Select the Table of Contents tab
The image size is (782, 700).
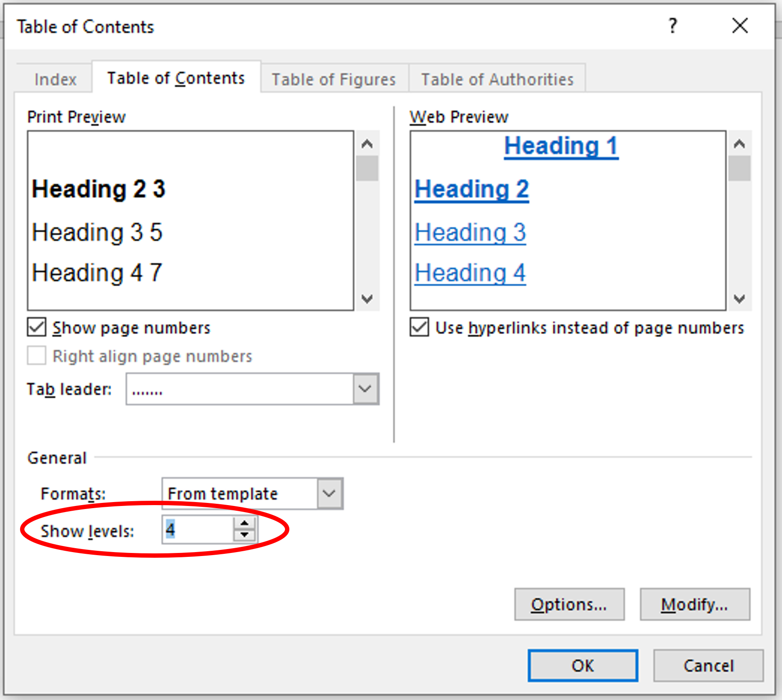click(175, 78)
